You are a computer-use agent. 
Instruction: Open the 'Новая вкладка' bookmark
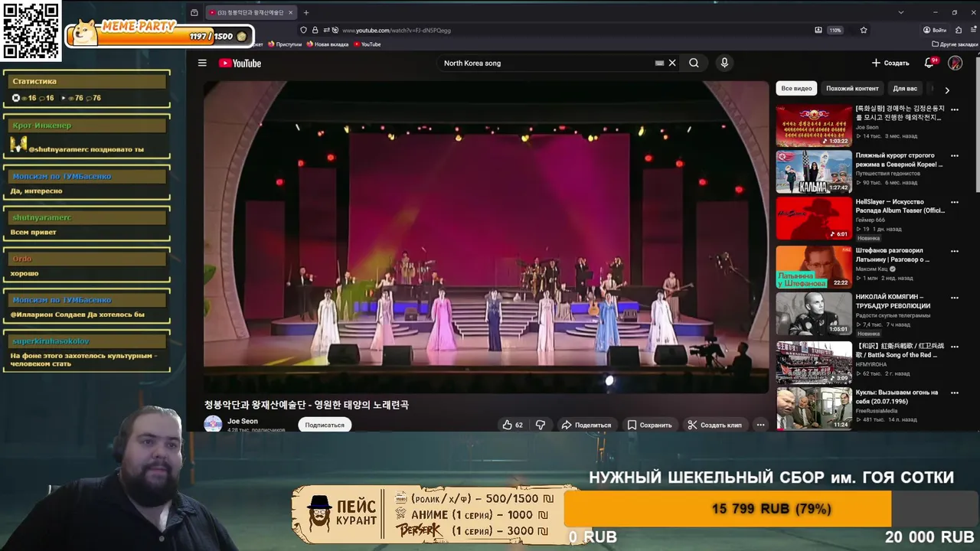pyautogui.click(x=328, y=44)
